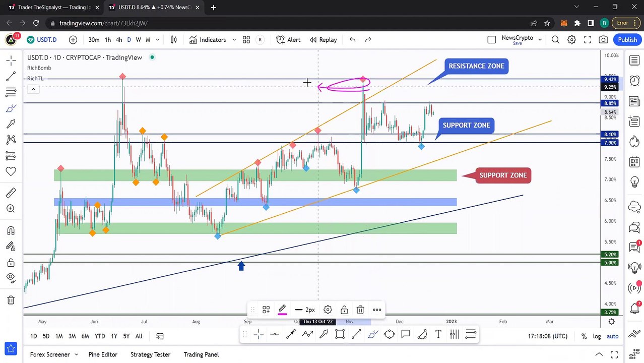644x363 pixels.
Task: Open the arrow/annotation tools in left sidebar
Action: pos(11,124)
